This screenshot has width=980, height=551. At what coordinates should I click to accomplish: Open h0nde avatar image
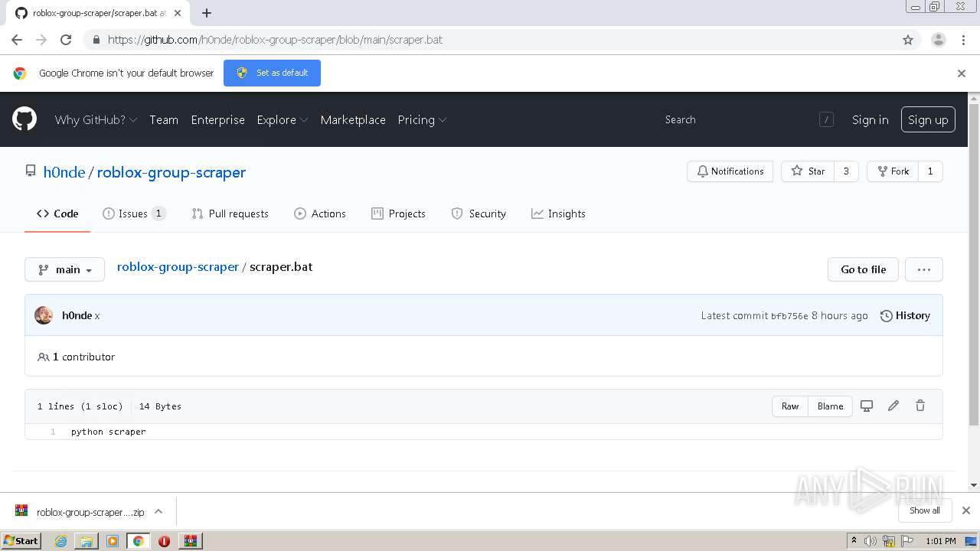(44, 315)
